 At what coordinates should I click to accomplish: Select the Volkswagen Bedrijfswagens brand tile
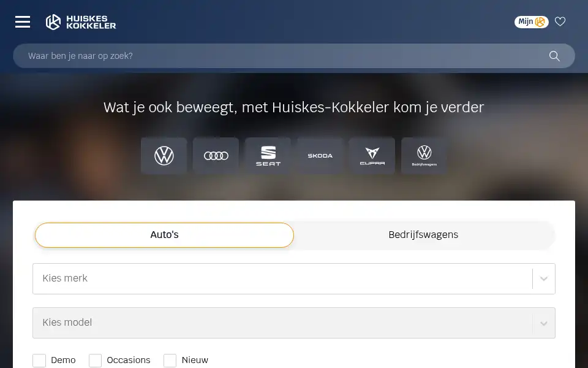(x=424, y=155)
